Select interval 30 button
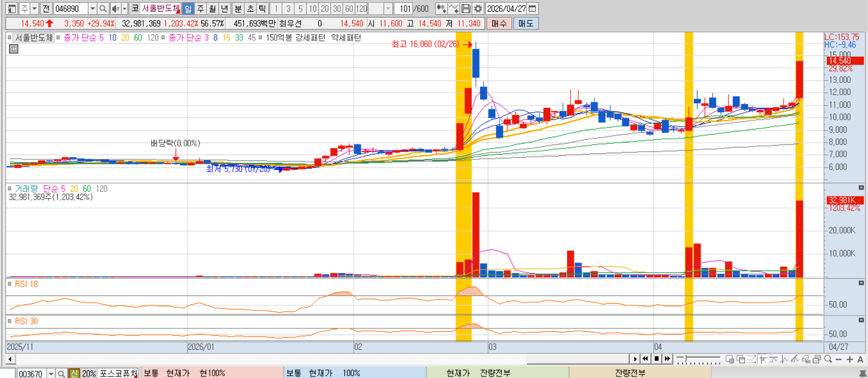868x378 pixels. pos(337,9)
